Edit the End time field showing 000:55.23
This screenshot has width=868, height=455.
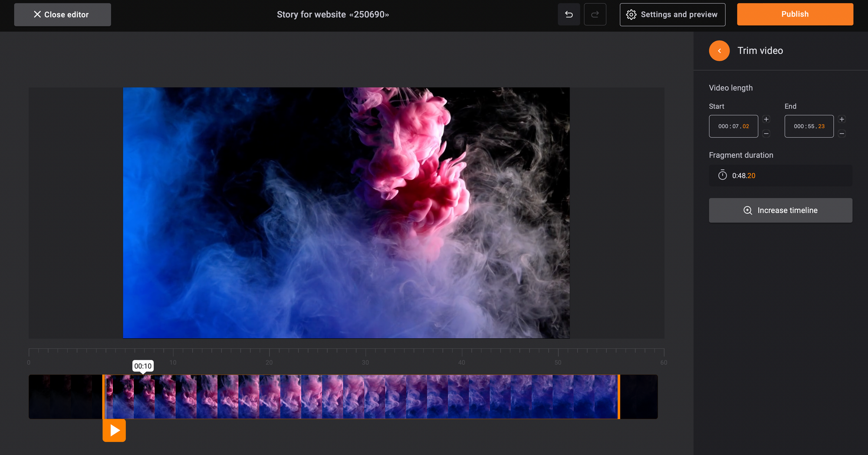pos(809,126)
